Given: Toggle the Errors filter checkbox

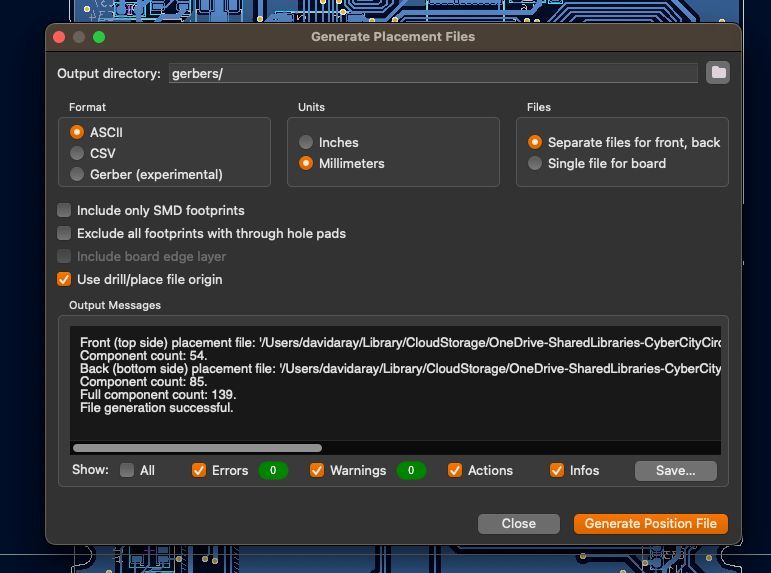Looking at the screenshot, I should point(199,470).
